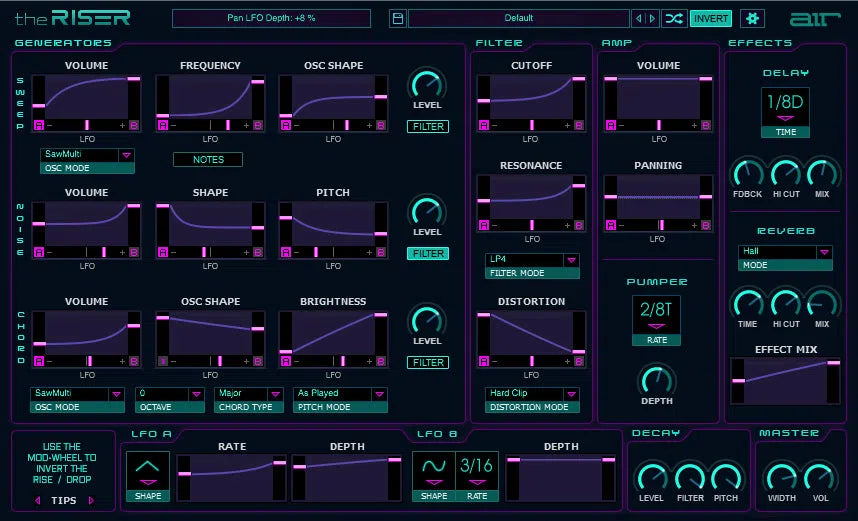This screenshot has width=858, height=521.
Task: Toggle the Sweep generator FILTER button
Action: (x=427, y=127)
